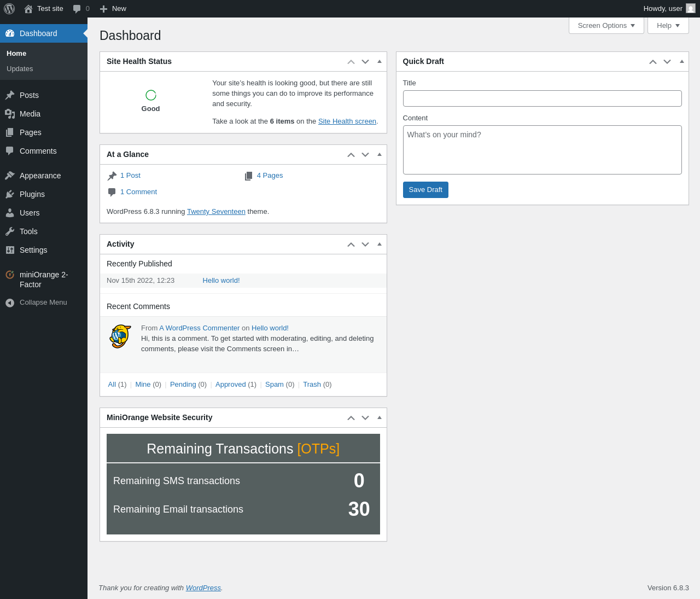Open the Screen Options dropdown
Screen dimensions: 700x599
click(x=606, y=26)
